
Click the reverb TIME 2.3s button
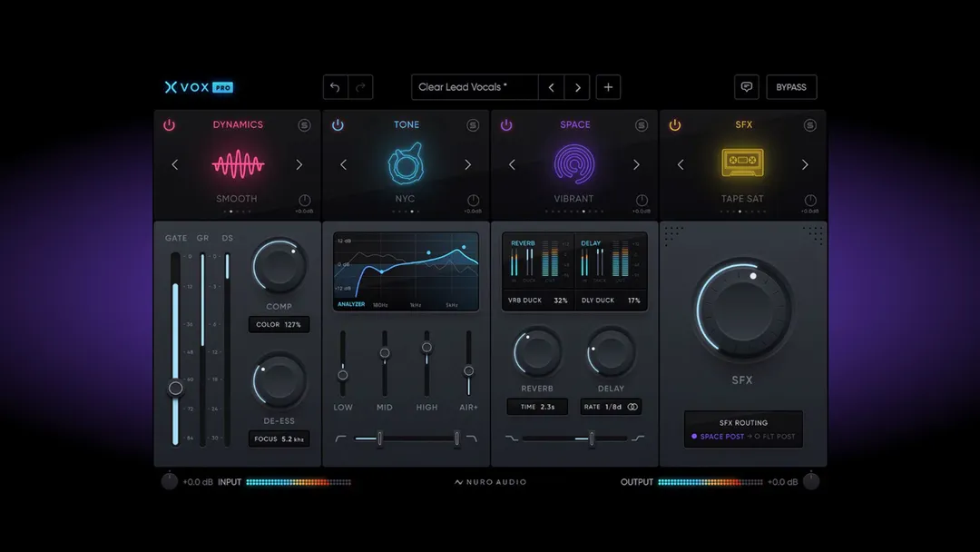[537, 406]
